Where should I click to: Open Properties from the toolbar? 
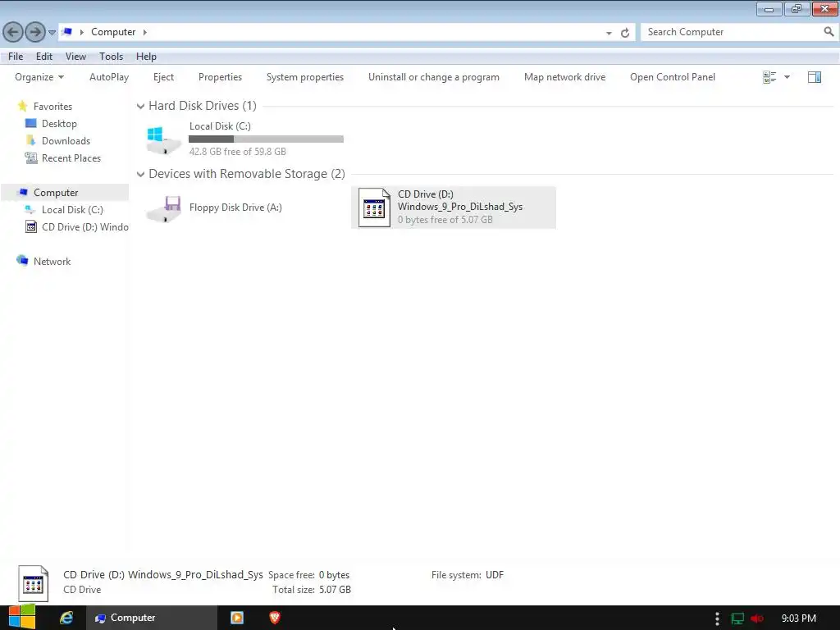coord(220,77)
